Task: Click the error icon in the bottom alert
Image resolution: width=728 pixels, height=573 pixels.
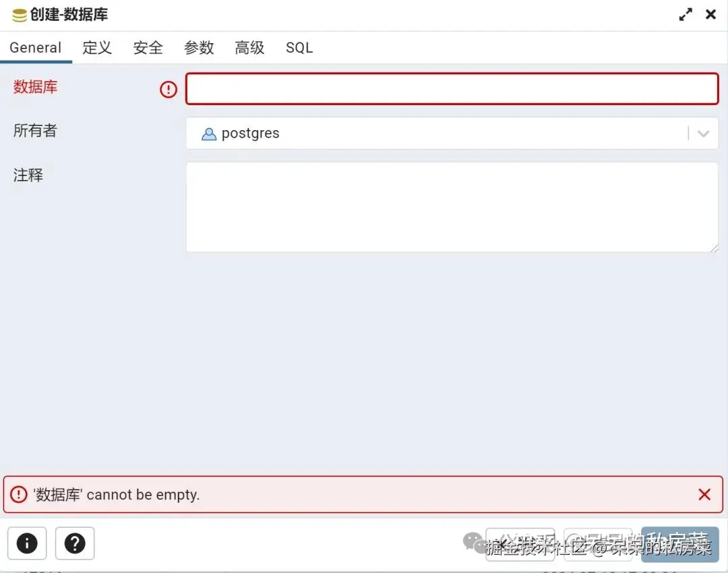Action: coord(19,495)
